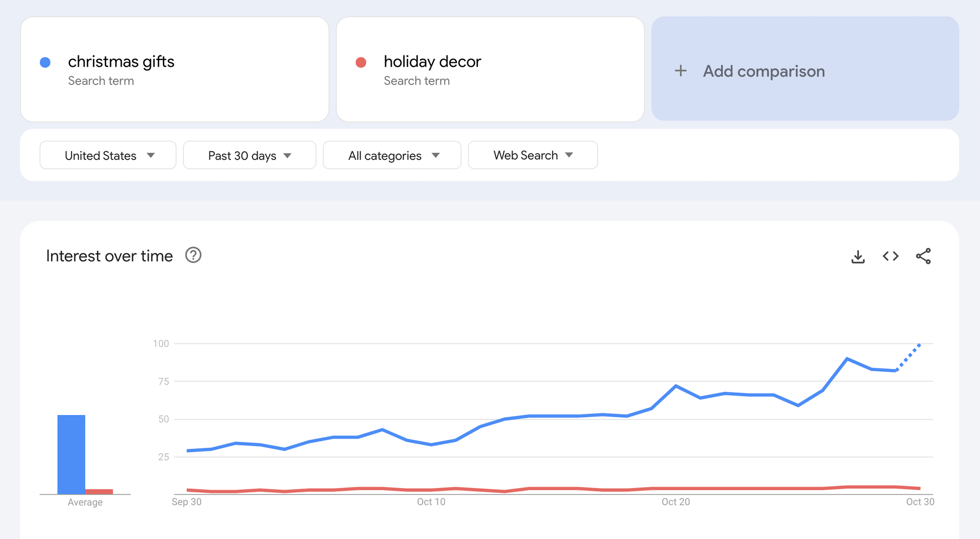Screen dimensions: 980x539
Task: Click the red dot beside holiday decor
Action: pos(361,61)
